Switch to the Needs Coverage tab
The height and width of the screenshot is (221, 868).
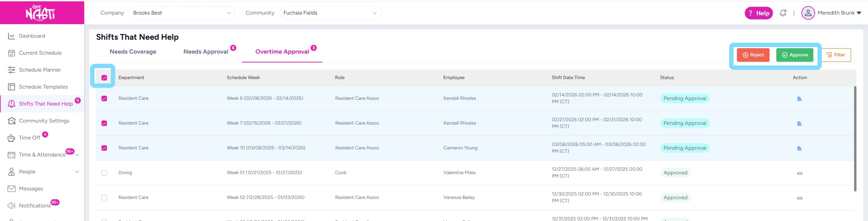tap(133, 52)
